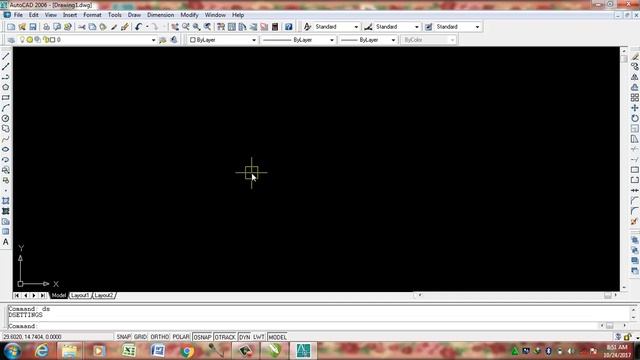
Task: Toggle LWT lineweight display
Action: pyautogui.click(x=259, y=337)
